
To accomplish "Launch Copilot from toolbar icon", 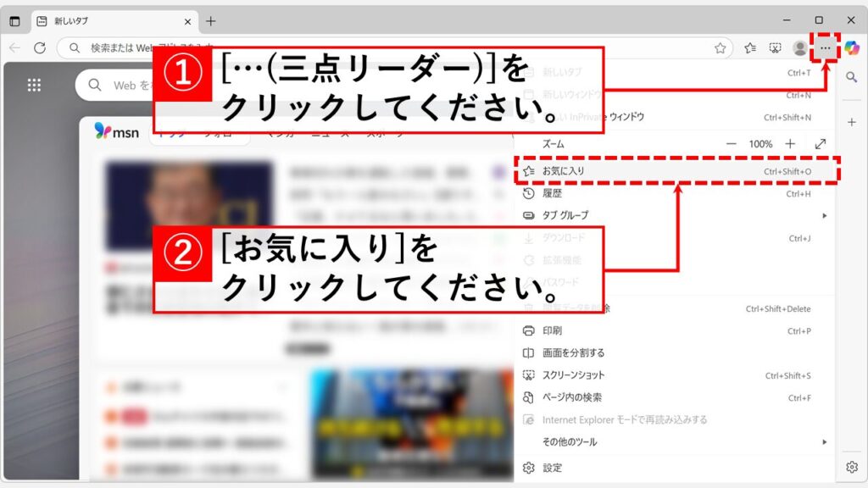I will coord(852,48).
